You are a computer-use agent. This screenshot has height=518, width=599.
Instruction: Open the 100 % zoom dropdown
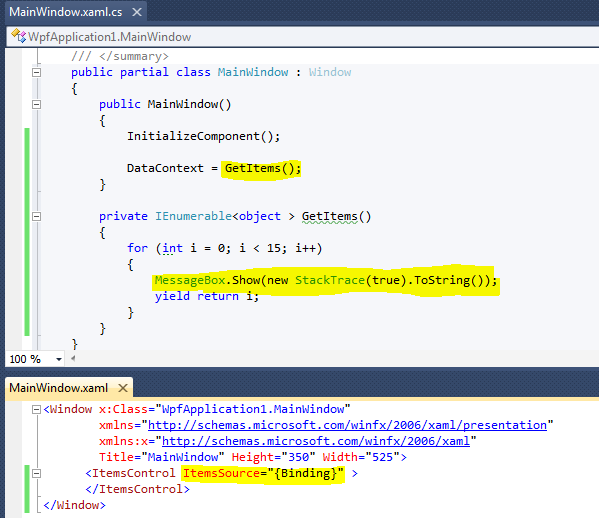point(59,359)
